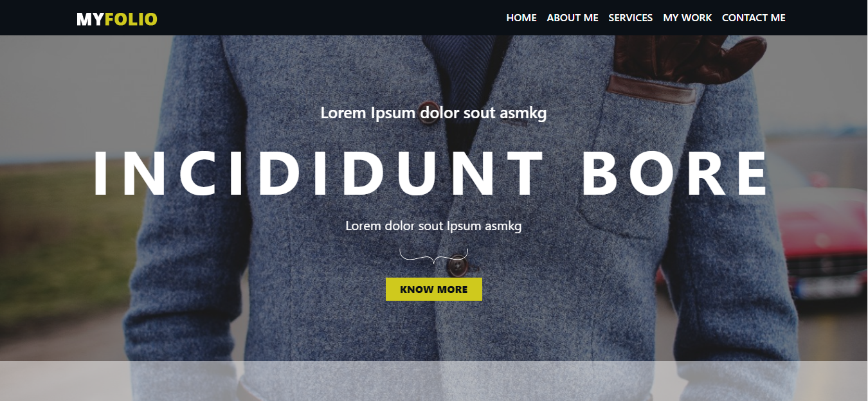868x401 pixels.
Task: Open the MY WORK page link
Action: click(x=687, y=18)
